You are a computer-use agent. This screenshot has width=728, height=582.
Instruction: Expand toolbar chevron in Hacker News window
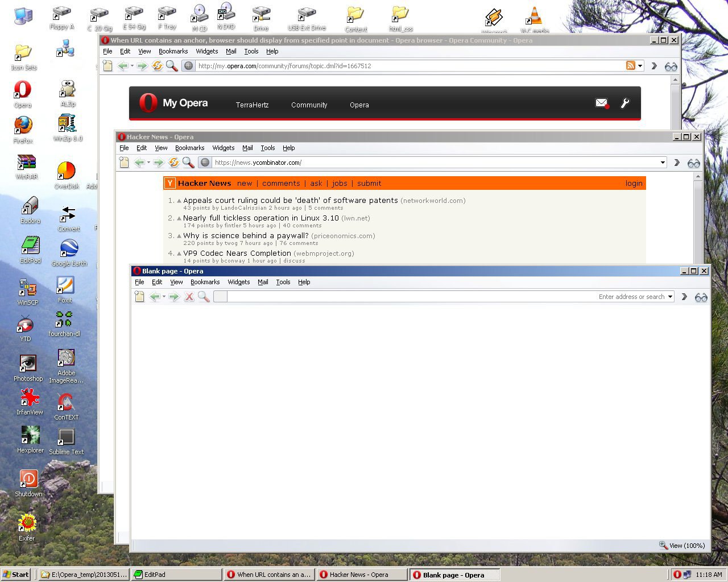click(x=677, y=163)
